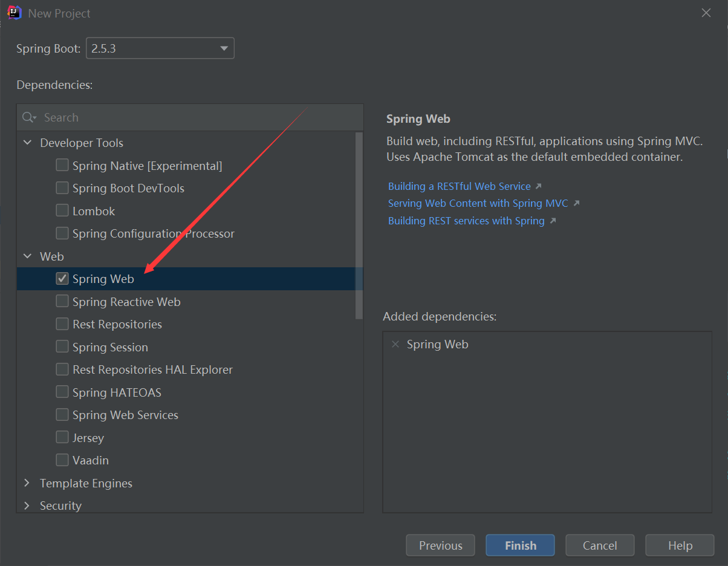Remove Spring Web from added dependencies

click(x=395, y=344)
